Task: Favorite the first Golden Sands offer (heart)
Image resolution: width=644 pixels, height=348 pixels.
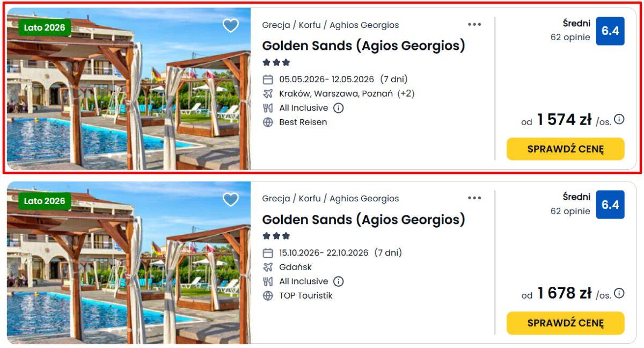Action: (x=231, y=25)
